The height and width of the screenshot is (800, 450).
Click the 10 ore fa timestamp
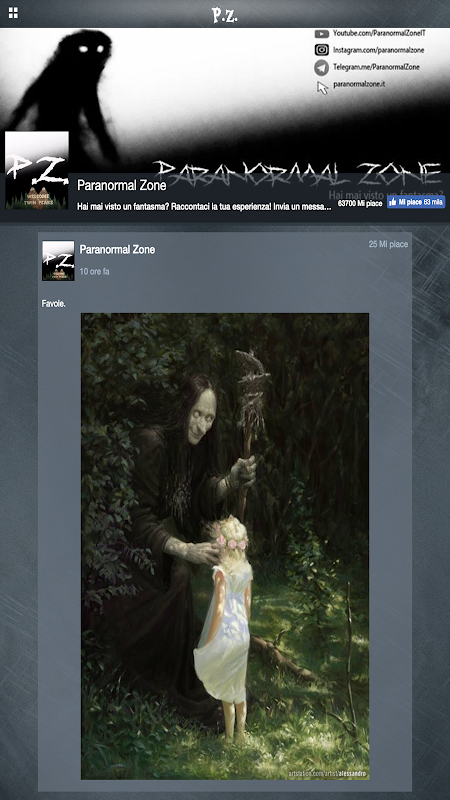tap(94, 272)
